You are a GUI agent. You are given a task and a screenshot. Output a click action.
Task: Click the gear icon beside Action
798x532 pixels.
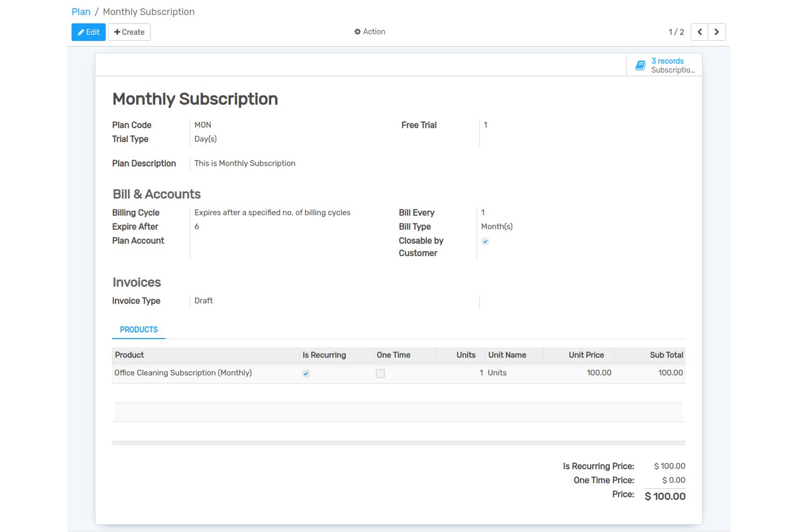pos(357,32)
